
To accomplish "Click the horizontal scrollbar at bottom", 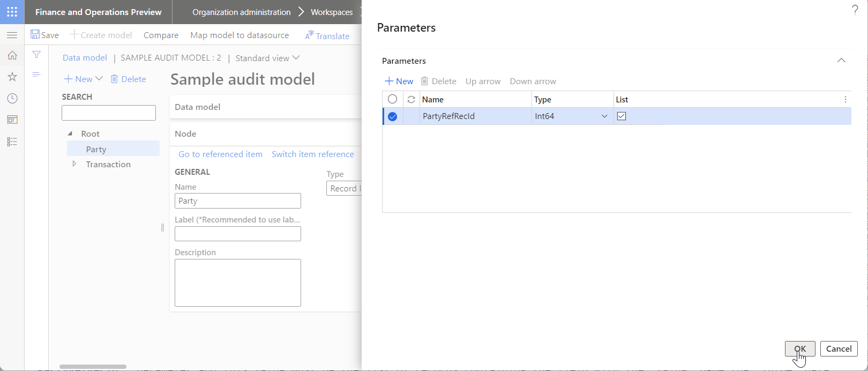I will (93, 367).
